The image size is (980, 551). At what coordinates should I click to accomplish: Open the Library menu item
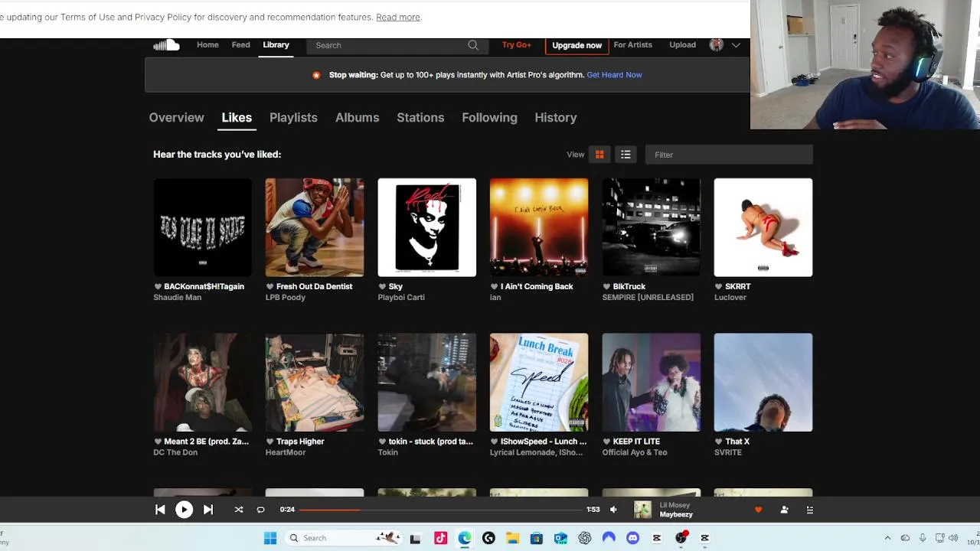point(276,45)
